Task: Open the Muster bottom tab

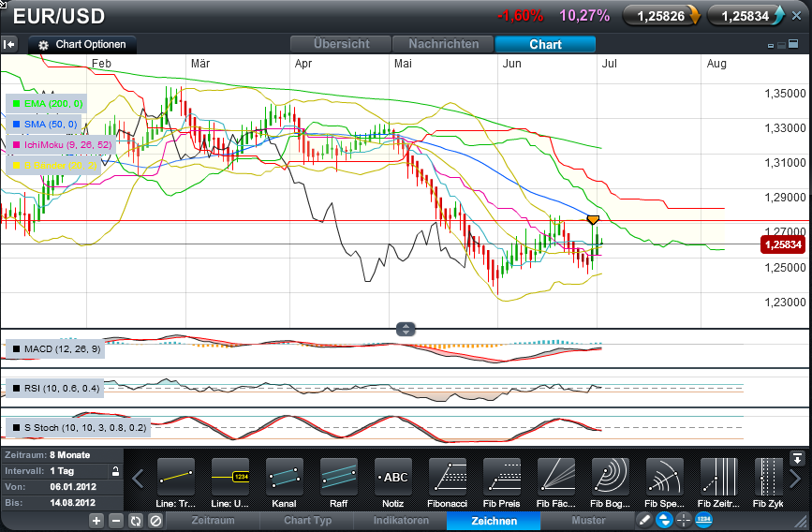Action: click(588, 521)
